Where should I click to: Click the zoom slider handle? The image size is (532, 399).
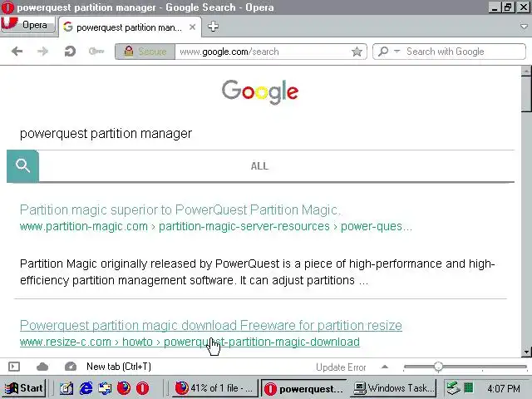[x=438, y=367]
